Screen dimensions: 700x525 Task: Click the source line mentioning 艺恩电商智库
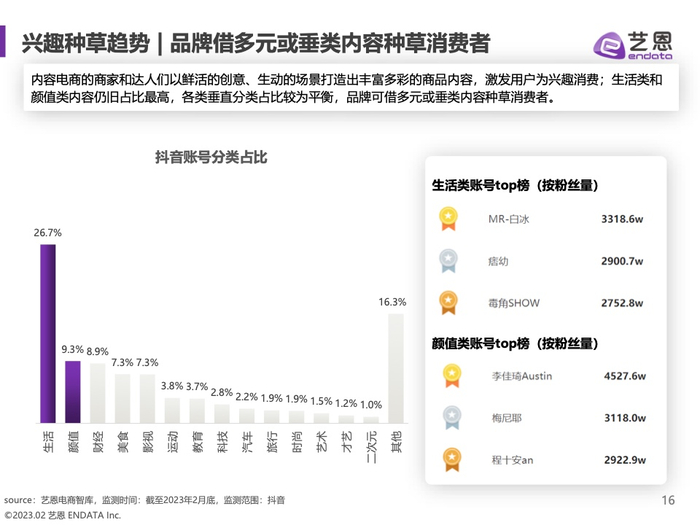[145, 500]
